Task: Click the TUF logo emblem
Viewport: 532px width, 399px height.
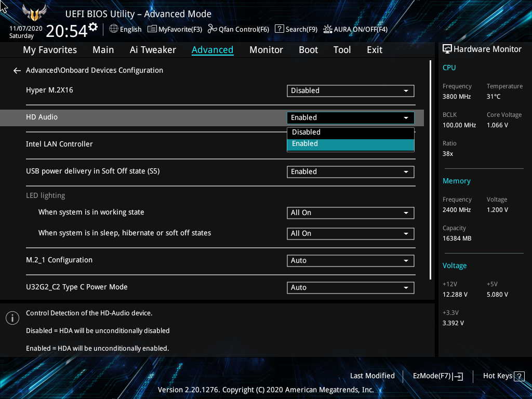Action: [x=34, y=13]
